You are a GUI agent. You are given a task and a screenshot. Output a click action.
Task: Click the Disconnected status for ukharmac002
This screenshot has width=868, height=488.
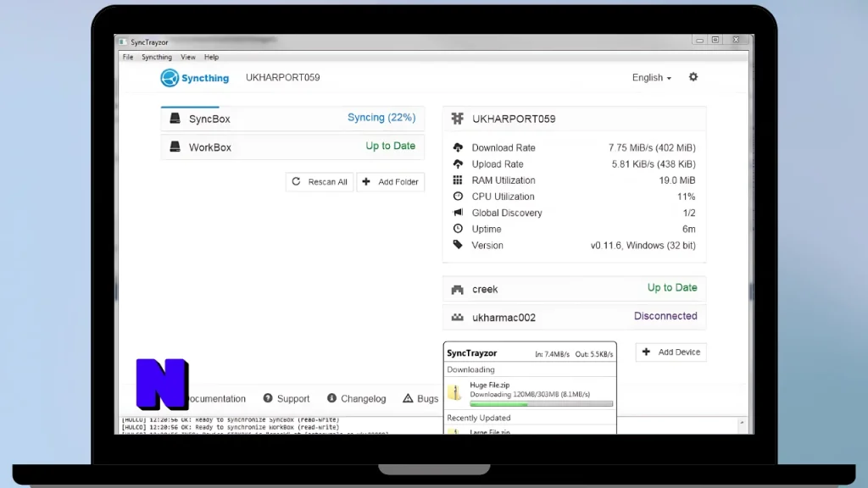coord(665,316)
